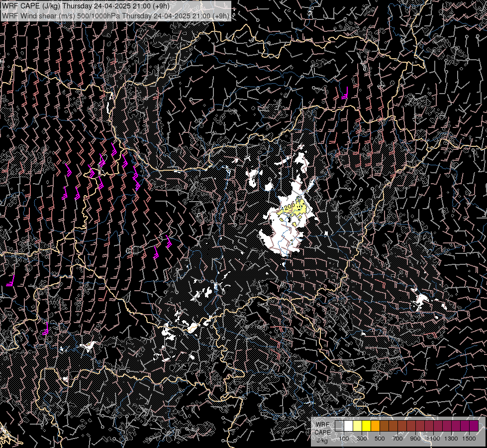Click the white 100–200 legend swatch
This screenshot has width=487, height=448.
click(x=349, y=426)
